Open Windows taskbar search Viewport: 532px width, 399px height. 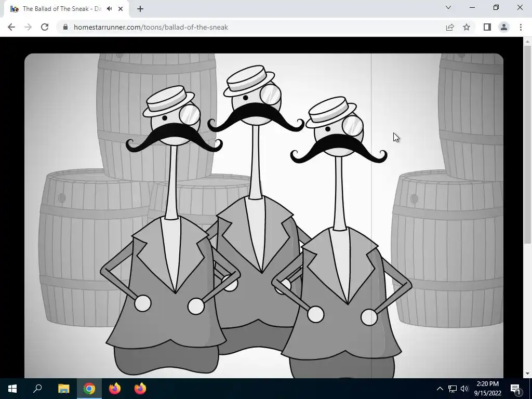(37, 389)
